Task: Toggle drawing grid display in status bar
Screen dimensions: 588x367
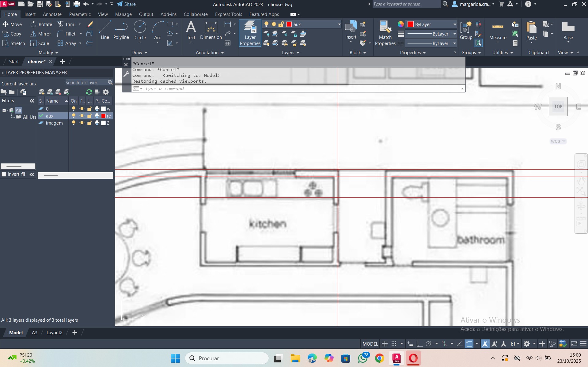Action: (385, 344)
